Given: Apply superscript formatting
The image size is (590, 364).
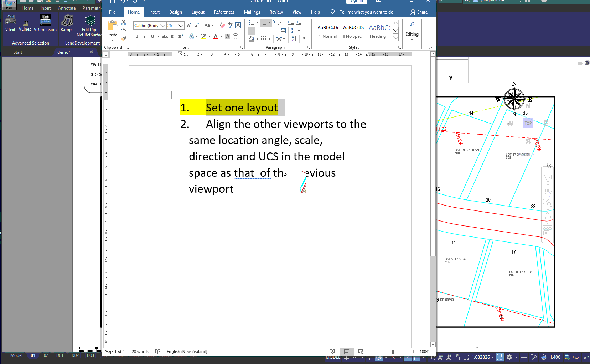Looking at the screenshot, I should coord(180,36).
